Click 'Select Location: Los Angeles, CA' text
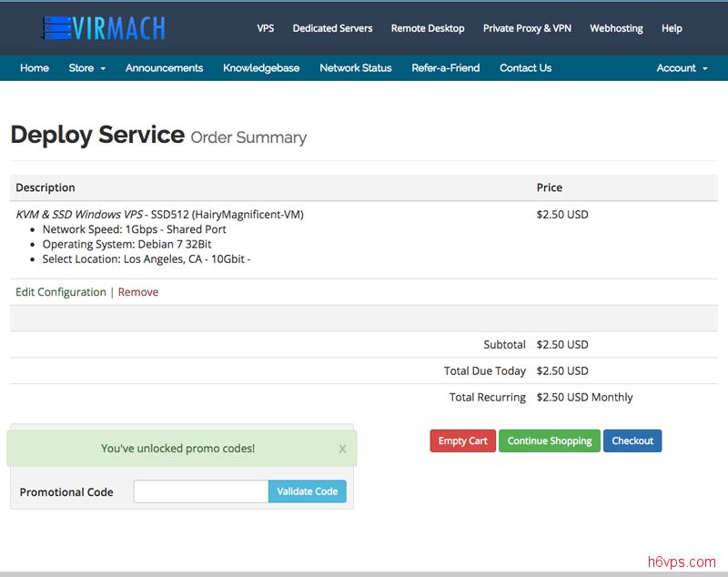Viewport: 728px width, 577px height. click(122, 259)
